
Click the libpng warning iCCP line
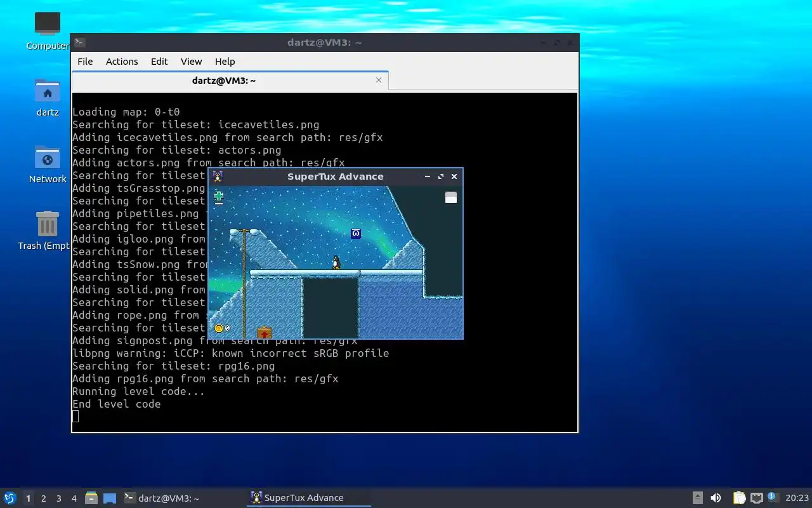point(231,353)
